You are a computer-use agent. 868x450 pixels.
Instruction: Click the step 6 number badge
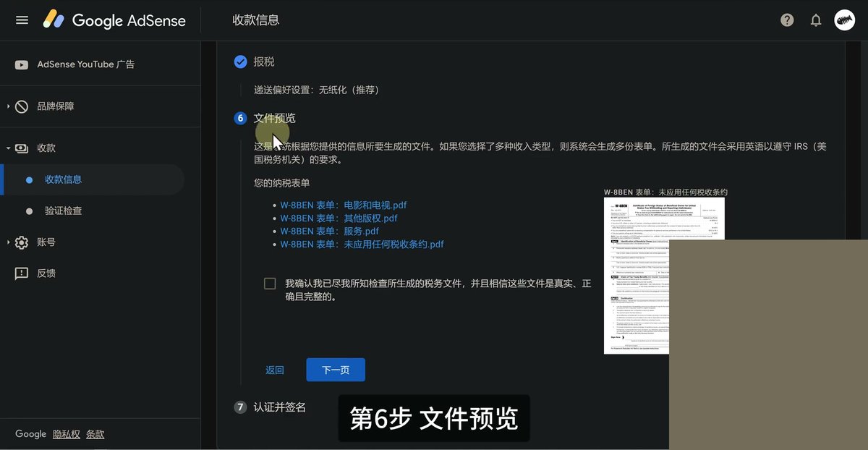click(240, 118)
